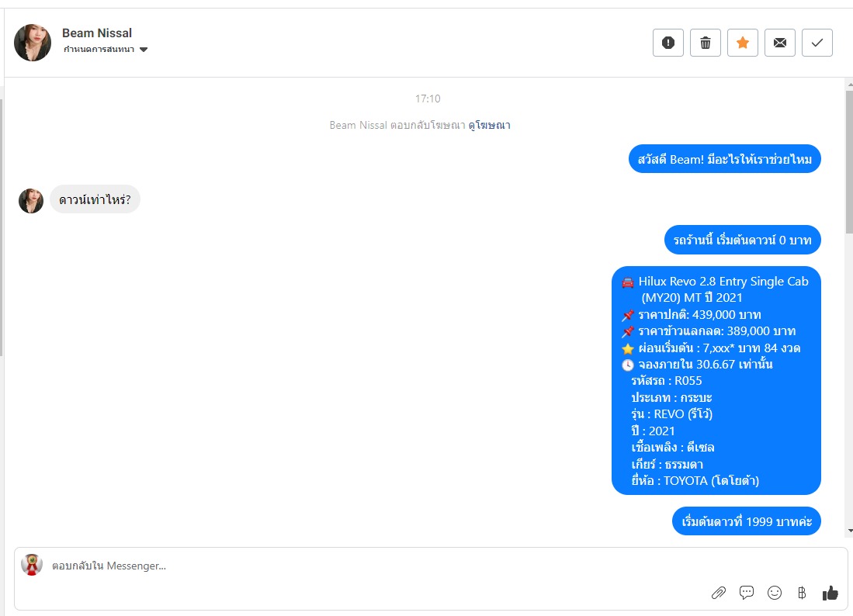Open the emoji picker smiley icon
The height and width of the screenshot is (616, 853).
774,593
